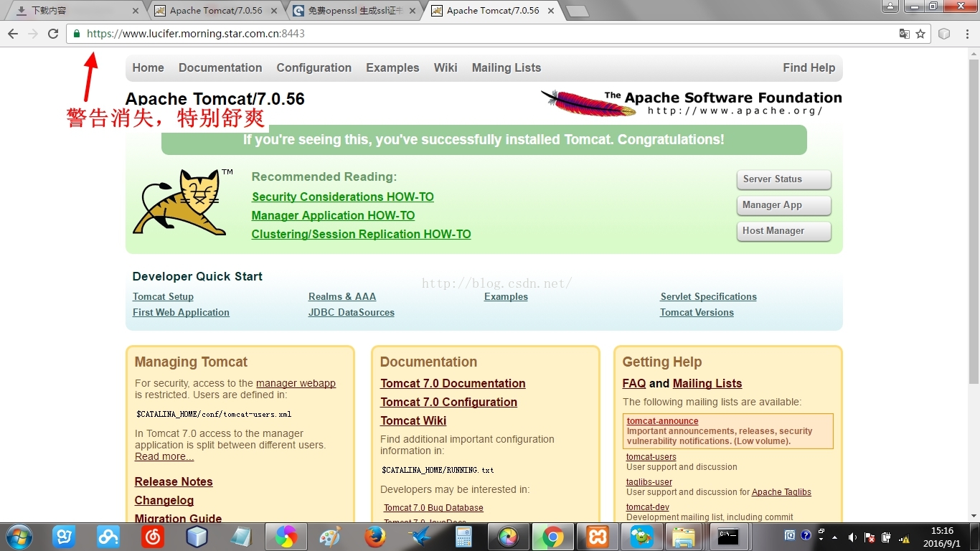Viewport: 980px width, 551px height.
Task: Reload the page with the refresh icon
Action: [53, 34]
